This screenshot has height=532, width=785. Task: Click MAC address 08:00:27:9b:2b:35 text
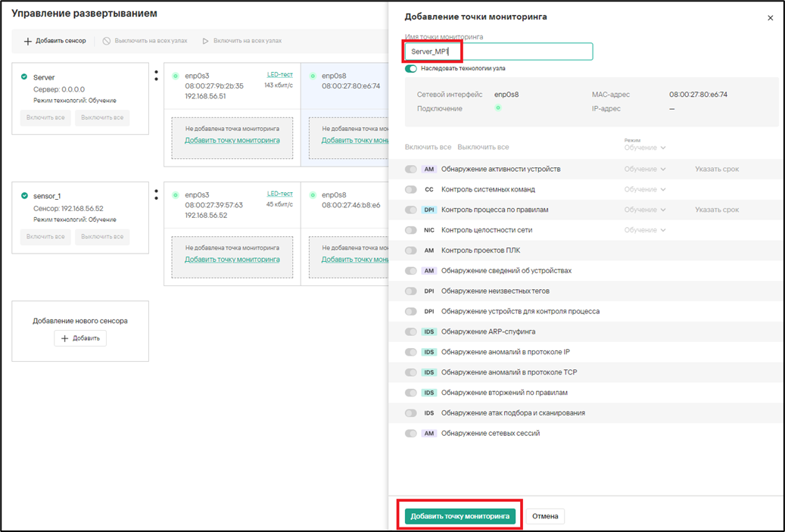214,86
